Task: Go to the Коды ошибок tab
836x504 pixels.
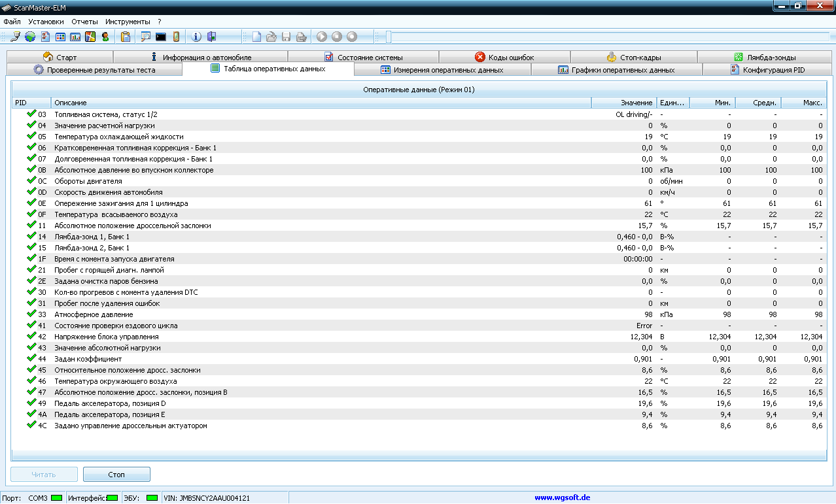Action: coord(505,58)
